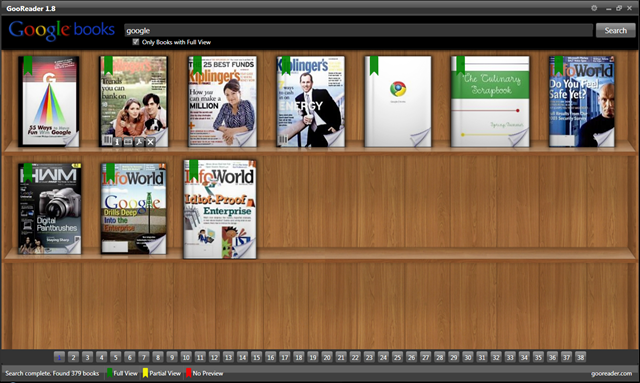This screenshot has width=640, height=383.
Task: Open InfoWorld Idiot-Proof Enterprise cover
Action: click(x=220, y=209)
